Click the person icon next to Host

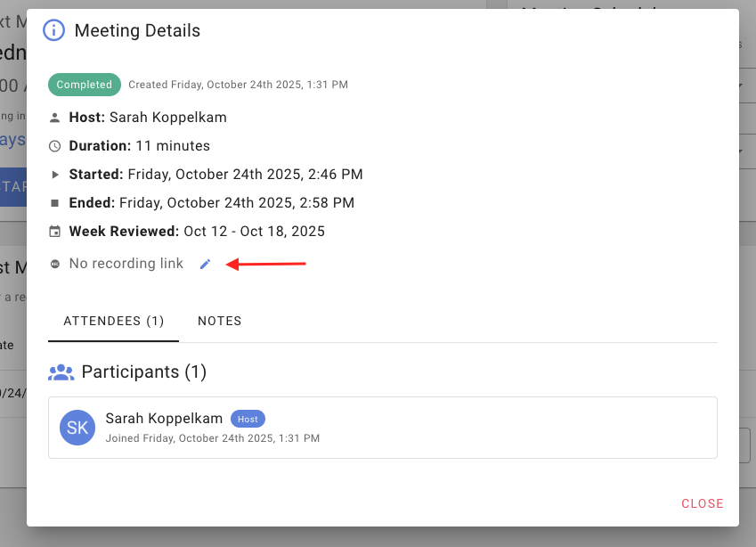[55, 118]
